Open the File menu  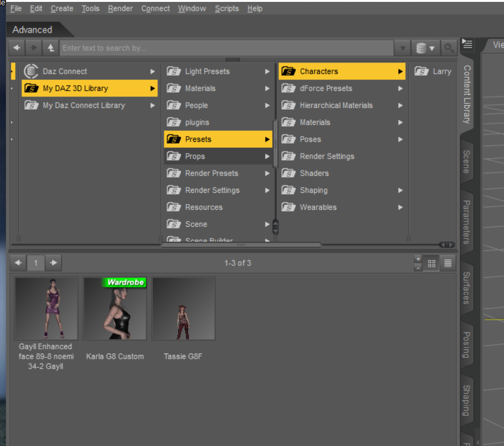coord(16,8)
